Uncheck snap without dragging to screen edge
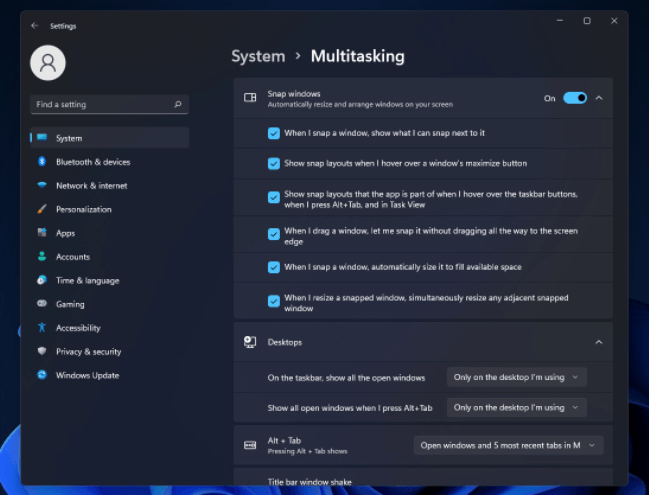The image size is (649, 495). click(x=274, y=234)
